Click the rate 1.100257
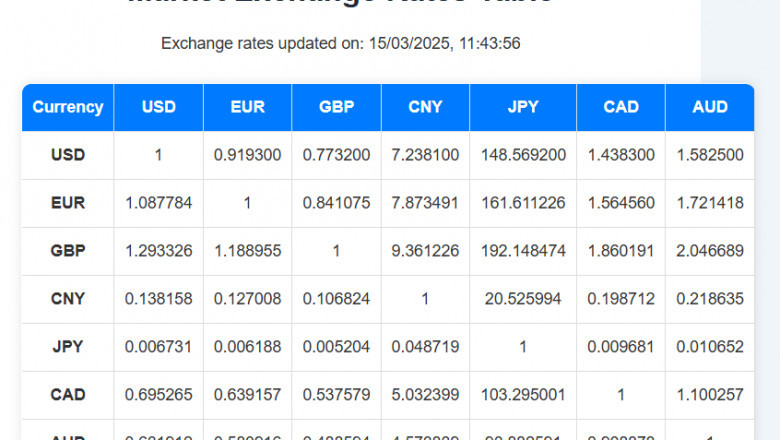Image resolution: width=780 pixels, height=440 pixels. coord(710,395)
